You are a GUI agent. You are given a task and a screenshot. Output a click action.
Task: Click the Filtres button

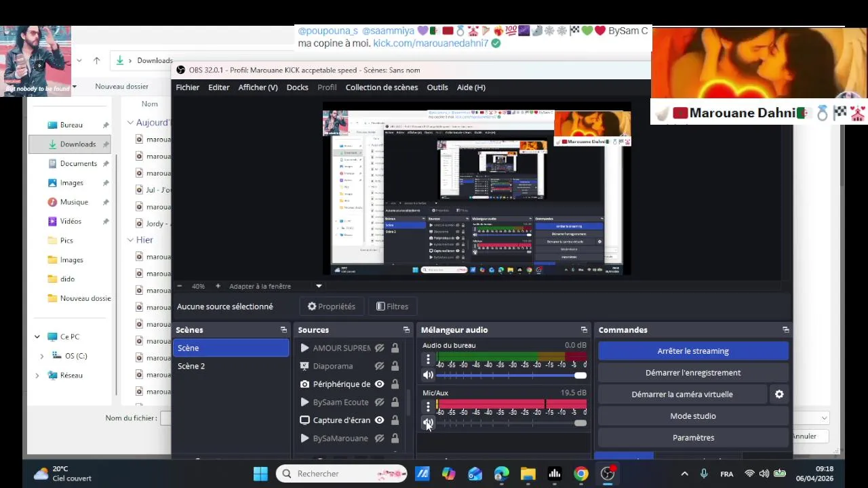(392, 306)
